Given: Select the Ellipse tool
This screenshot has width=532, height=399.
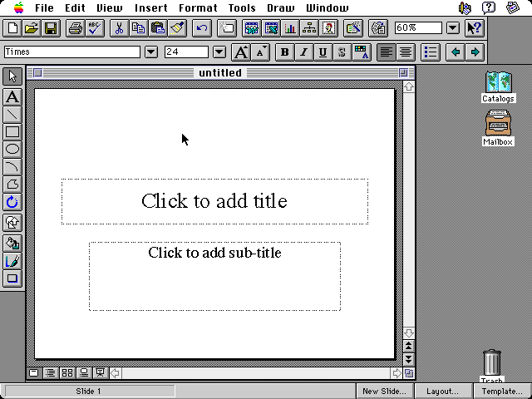Looking at the screenshot, I should [x=12, y=150].
